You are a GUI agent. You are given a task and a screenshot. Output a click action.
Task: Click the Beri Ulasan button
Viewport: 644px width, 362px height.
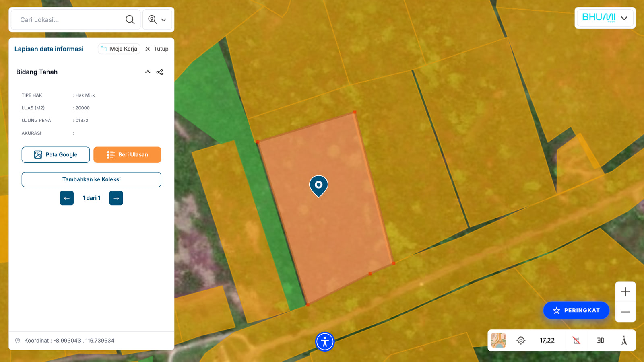click(127, 154)
